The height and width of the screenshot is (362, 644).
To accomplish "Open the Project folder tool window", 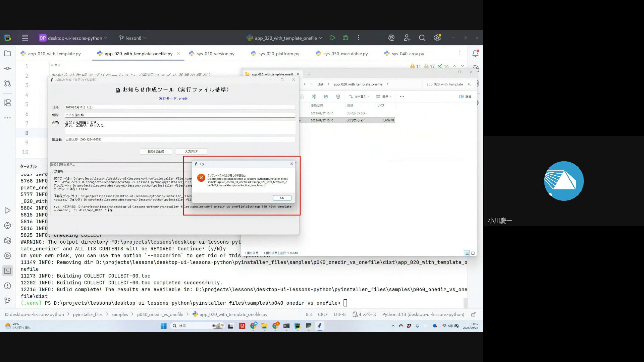I will tap(7, 53).
